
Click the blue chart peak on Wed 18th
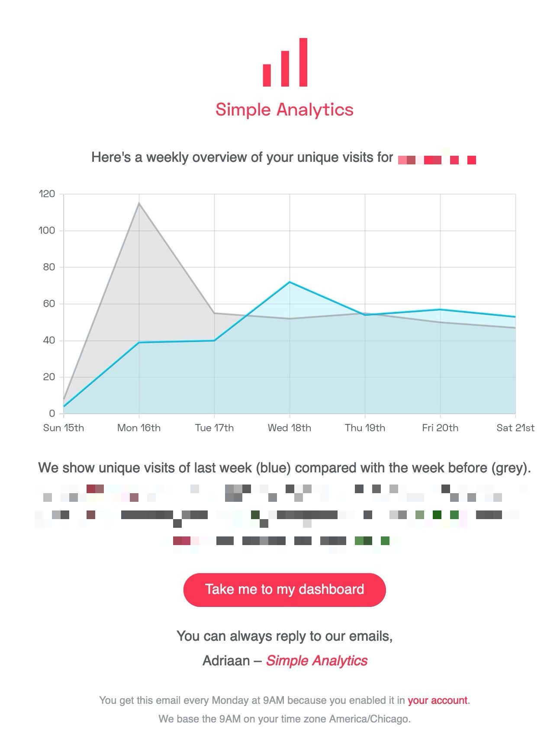289,282
